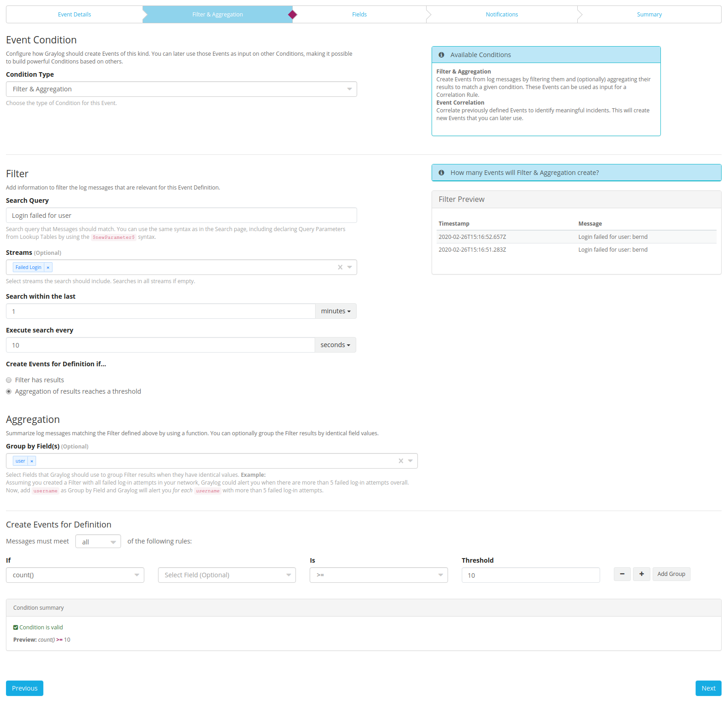The width and height of the screenshot is (728, 707).
Task: Select the Filter has results option
Action: point(9,380)
